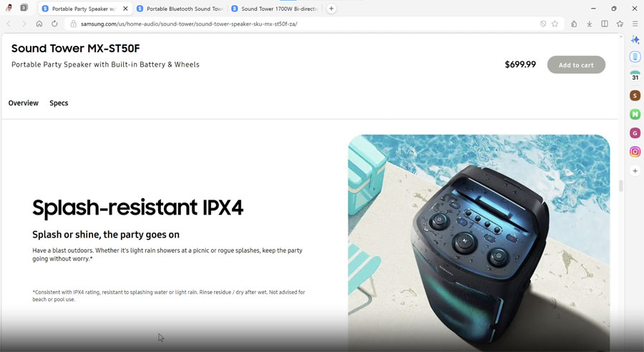Open the green N sidebar app

[635, 114]
